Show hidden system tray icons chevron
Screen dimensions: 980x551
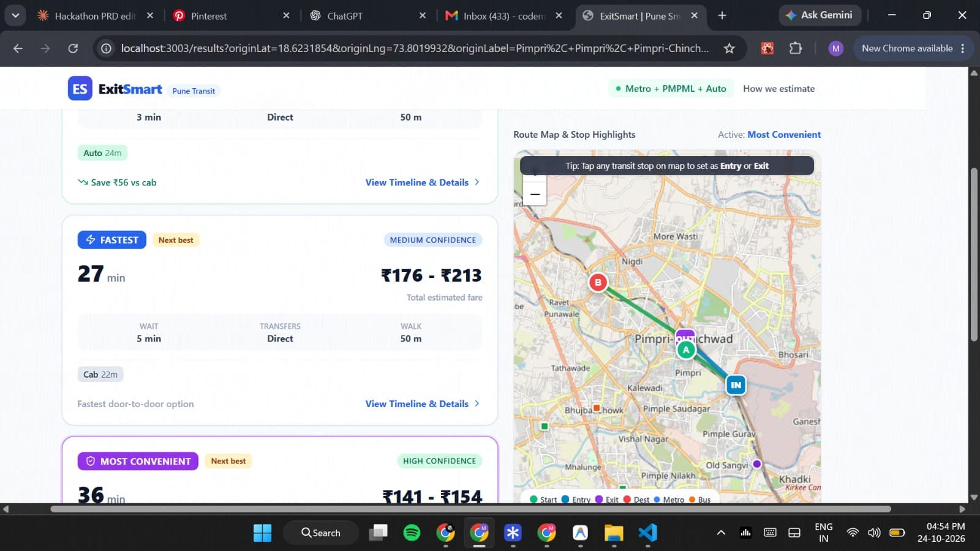721,533
